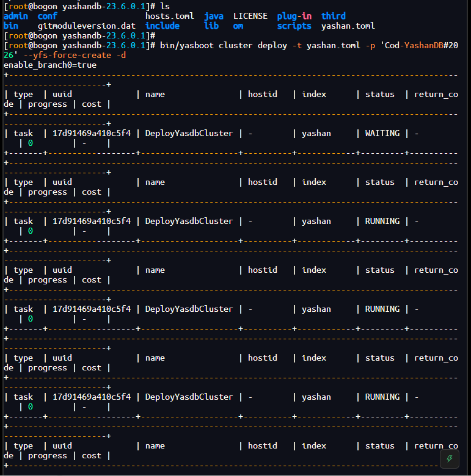
Task: Click the 'java' directory name
Action: point(214,16)
